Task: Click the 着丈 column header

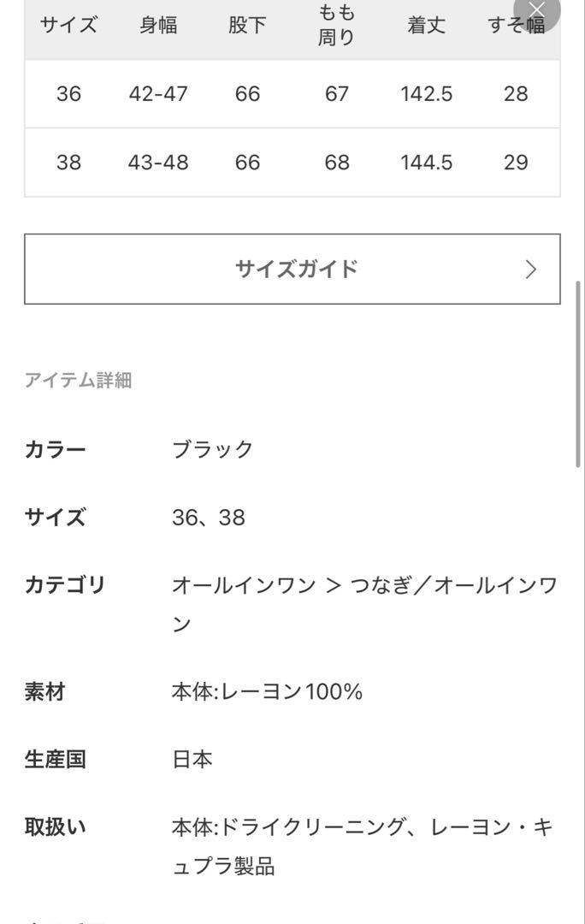Action: pyautogui.click(x=426, y=26)
